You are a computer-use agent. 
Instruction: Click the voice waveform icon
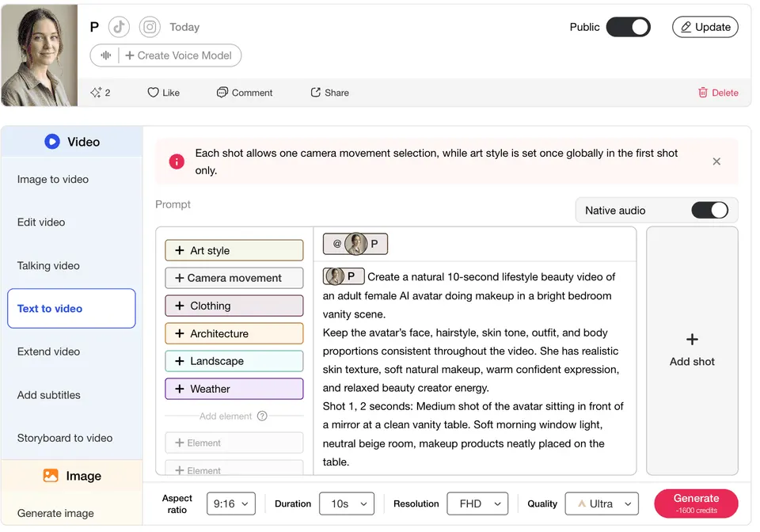click(105, 55)
